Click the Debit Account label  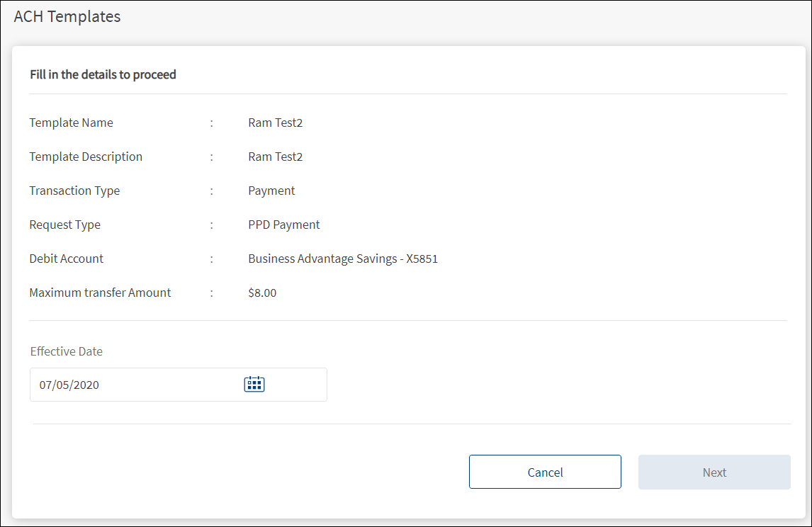tap(66, 259)
